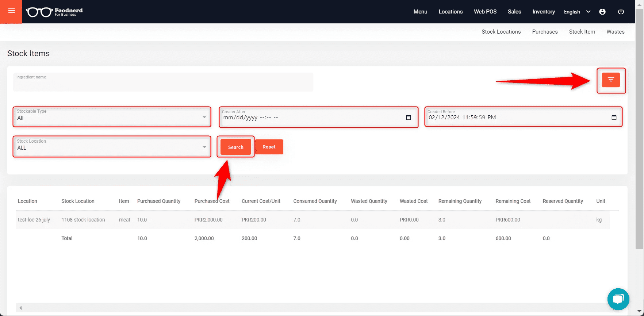Image resolution: width=644 pixels, height=316 pixels.
Task: Click the PKR600.00 remaining cost cell
Action: coord(508,220)
